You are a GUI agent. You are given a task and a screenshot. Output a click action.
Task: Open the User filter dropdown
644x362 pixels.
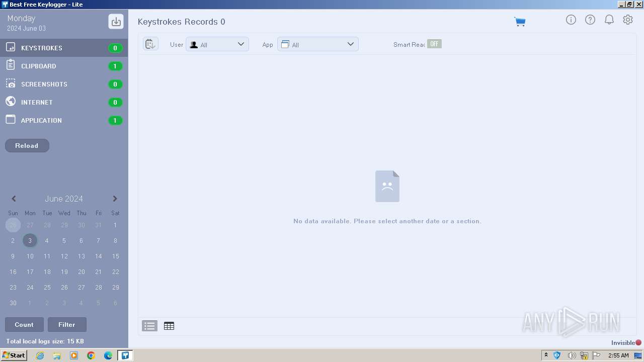pyautogui.click(x=217, y=44)
